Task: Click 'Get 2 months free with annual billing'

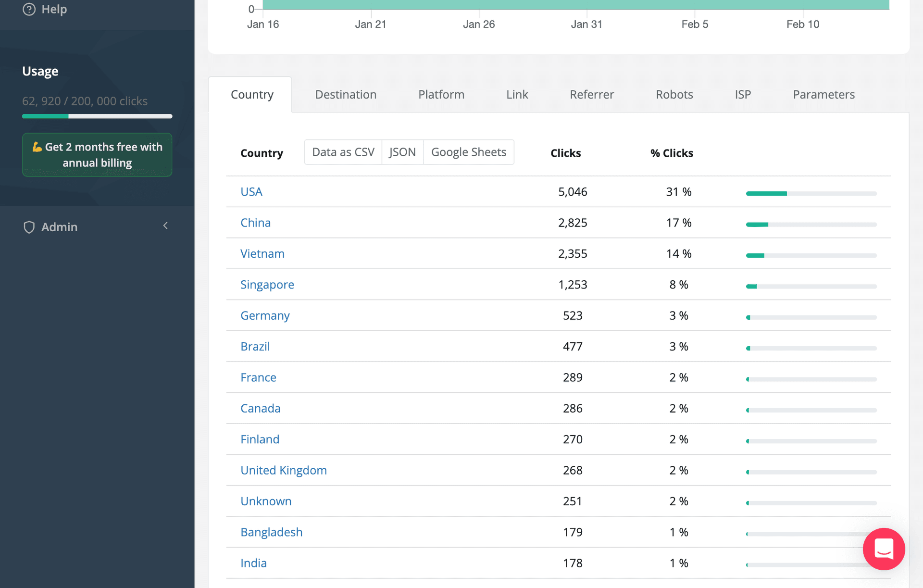Action: tap(97, 154)
